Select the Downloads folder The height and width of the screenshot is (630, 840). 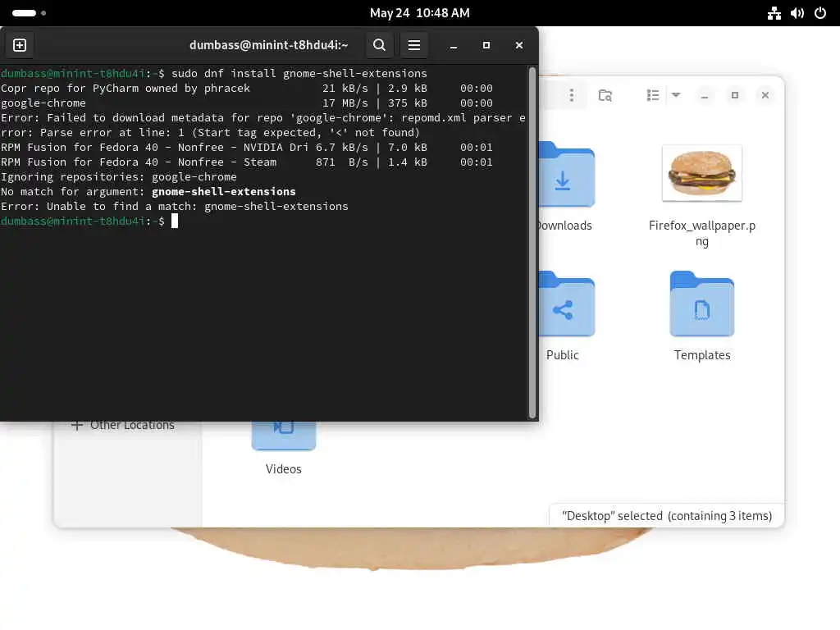pos(566,174)
